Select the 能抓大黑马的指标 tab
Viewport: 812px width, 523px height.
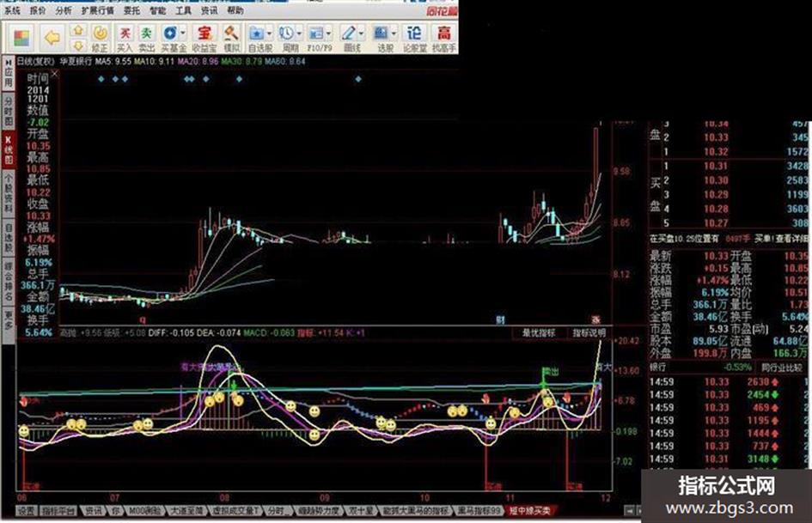pos(415,512)
